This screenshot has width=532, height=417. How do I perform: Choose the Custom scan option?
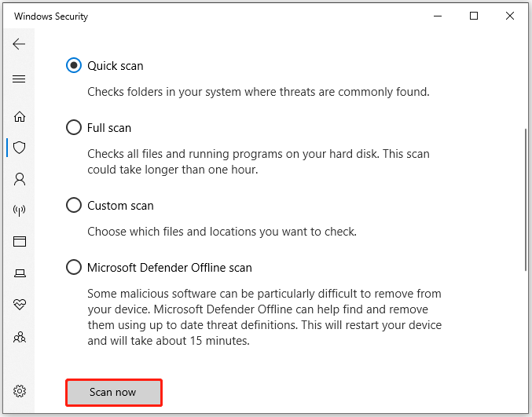[74, 205]
